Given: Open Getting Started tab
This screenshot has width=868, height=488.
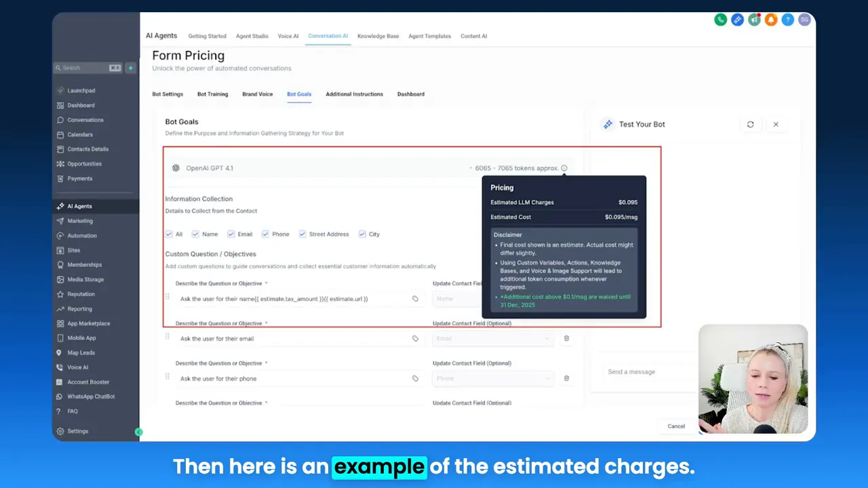Looking at the screenshot, I should [208, 36].
